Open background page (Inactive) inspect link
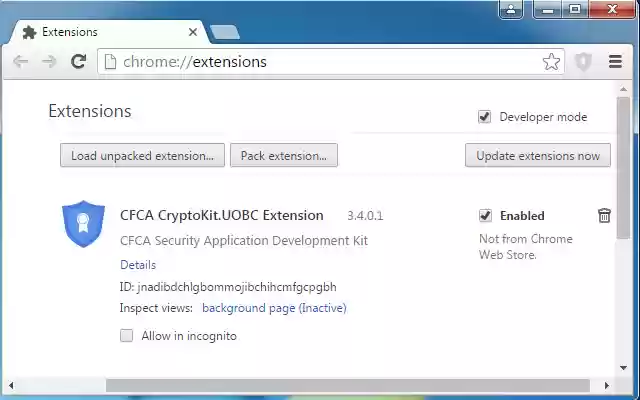Image resolution: width=640 pixels, height=400 pixels. tap(274, 308)
